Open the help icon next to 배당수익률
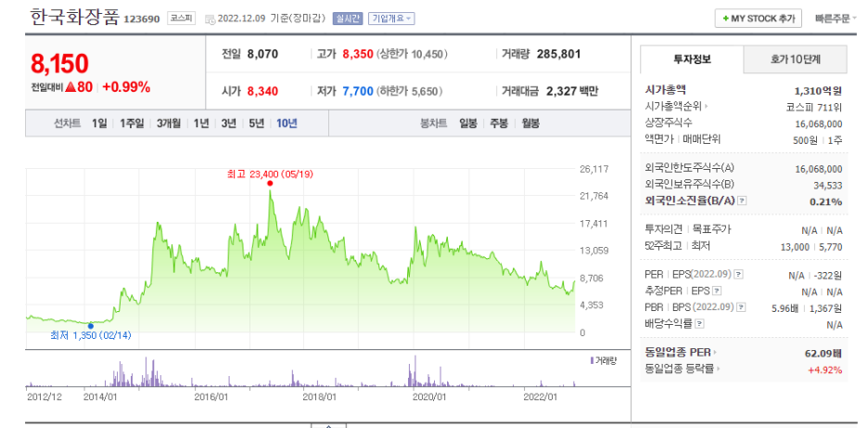 pos(700,324)
